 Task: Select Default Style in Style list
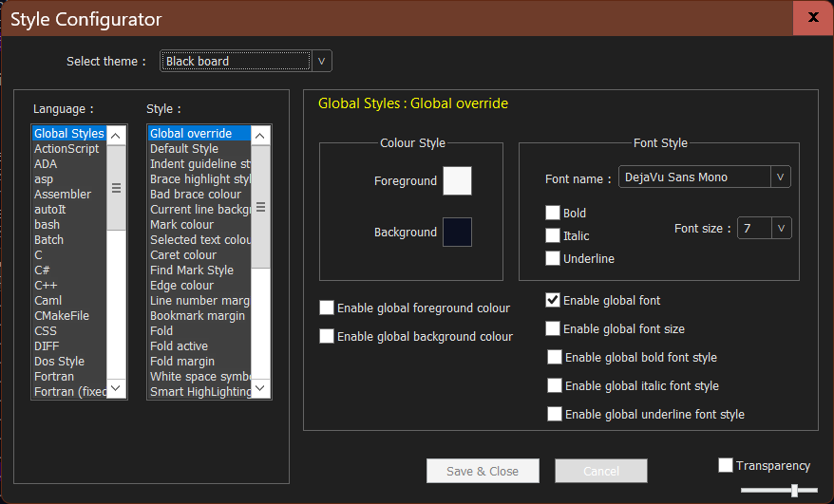pos(199,149)
